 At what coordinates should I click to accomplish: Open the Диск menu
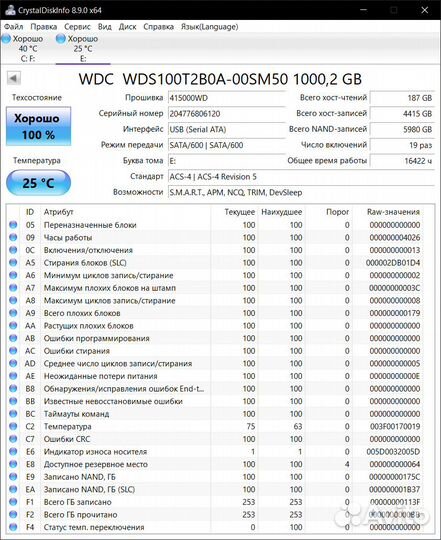127,27
